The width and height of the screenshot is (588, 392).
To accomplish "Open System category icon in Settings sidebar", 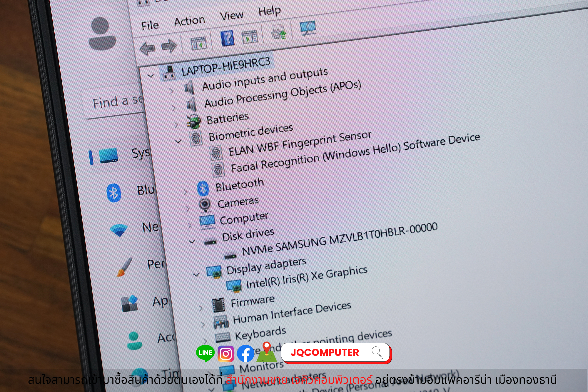I will [108, 156].
